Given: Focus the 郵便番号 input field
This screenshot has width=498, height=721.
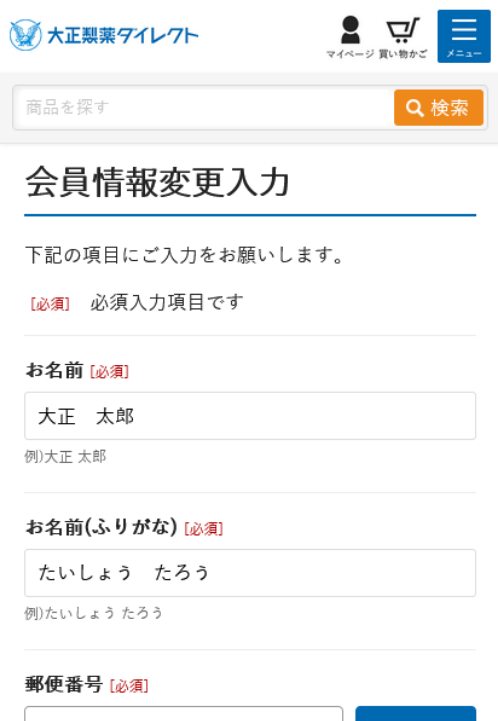Looking at the screenshot, I should (x=183, y=714).
